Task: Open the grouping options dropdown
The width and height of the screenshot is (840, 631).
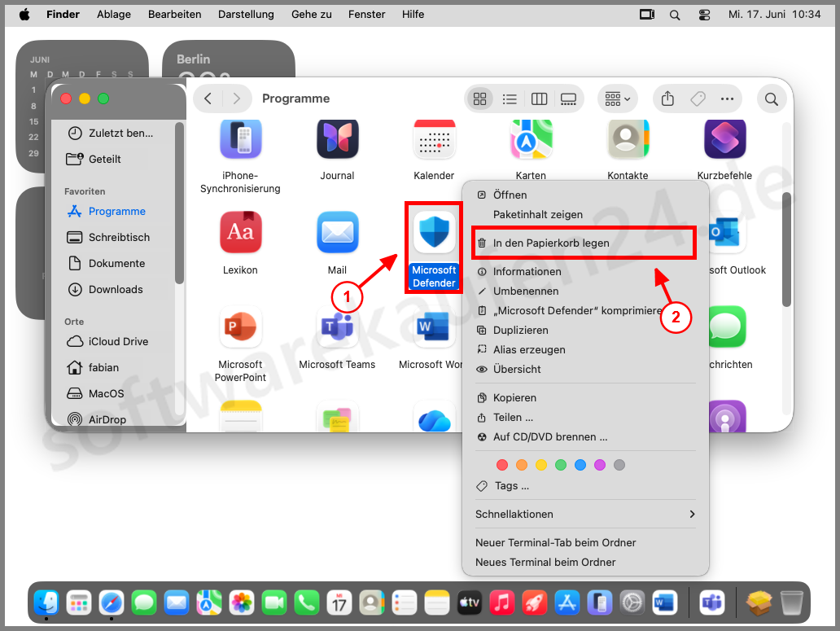Action: pyautogui.click(x=618, y=99)
